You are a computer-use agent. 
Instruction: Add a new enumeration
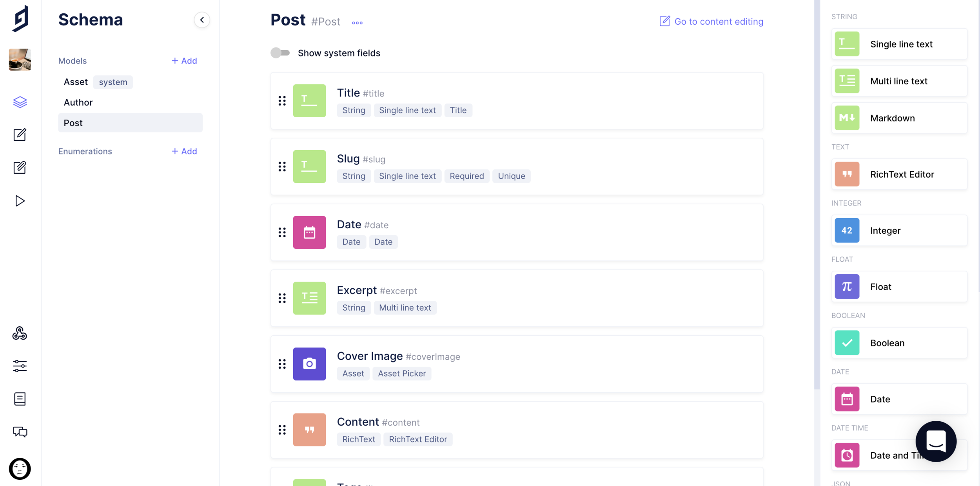click(184, 151)
